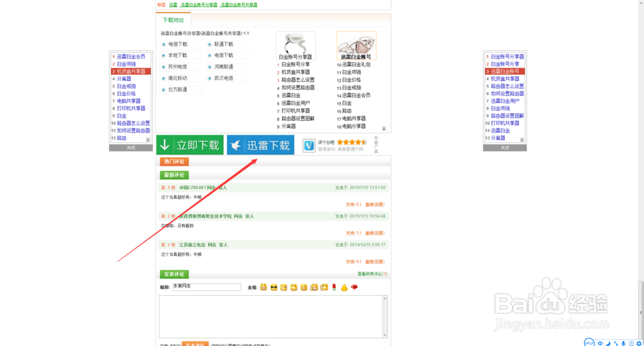Image resolution: width=644 pixels, height=346 pixels.
Task: Insert the yellow poop emoticon
Action: click(x=344, y=287)
